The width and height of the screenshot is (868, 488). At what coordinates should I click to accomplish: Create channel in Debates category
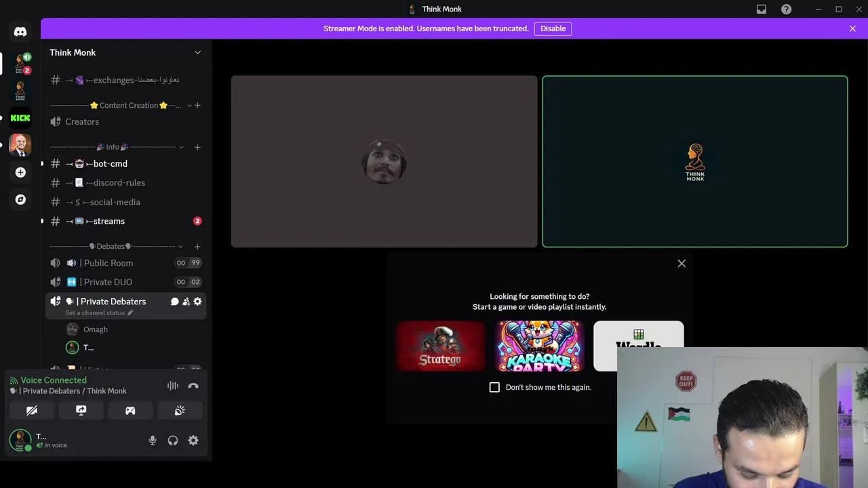coord(197,247)
